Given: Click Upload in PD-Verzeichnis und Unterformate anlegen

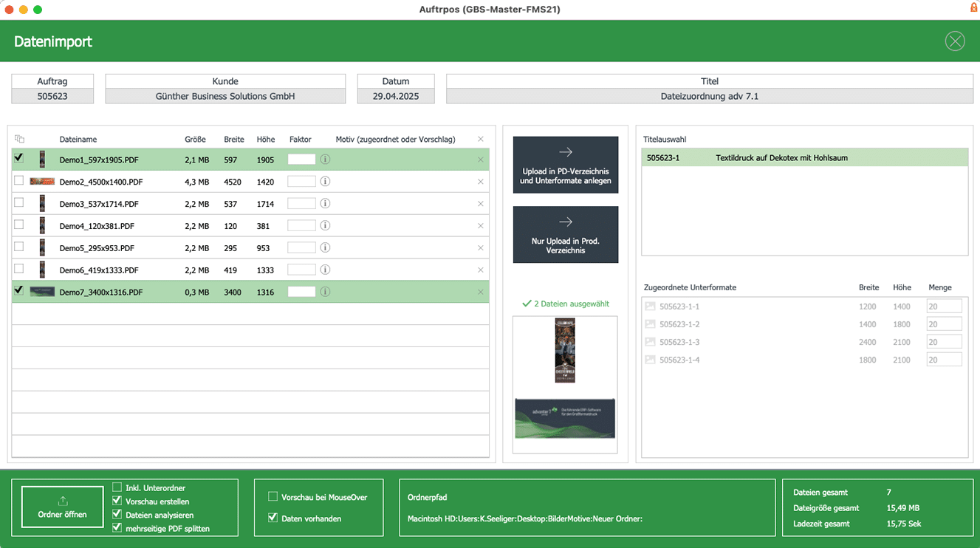Looking at the screenshot, I should [x=566, y=165].
